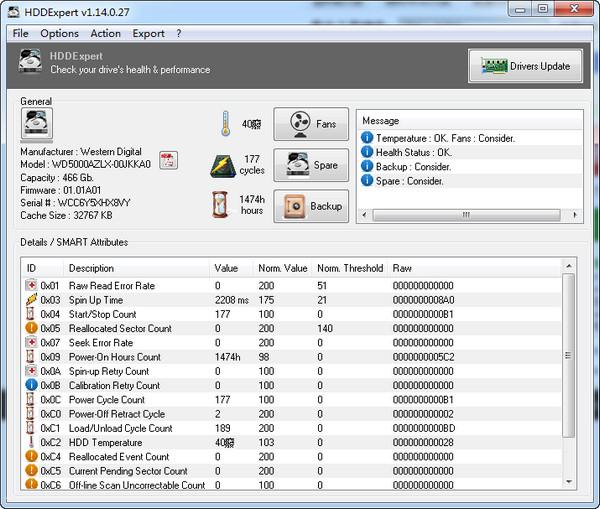This screenshot has height=509, width=600.
Task: Click the icon on the Power-Off Retract Cycle row
Action: tap(31, 413)
